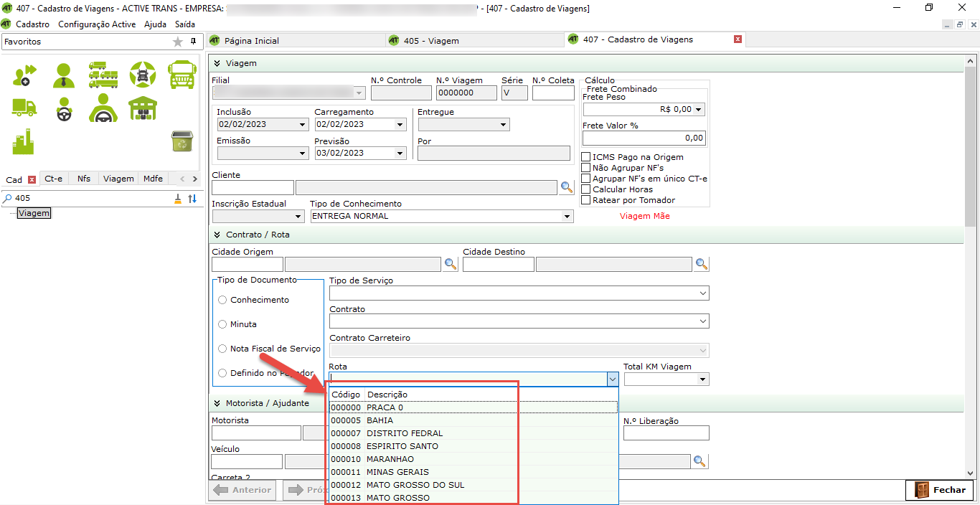Choose MINAS GERAIS in the Rota list
The width and height of the screenshot is (980, 505).
473,472
